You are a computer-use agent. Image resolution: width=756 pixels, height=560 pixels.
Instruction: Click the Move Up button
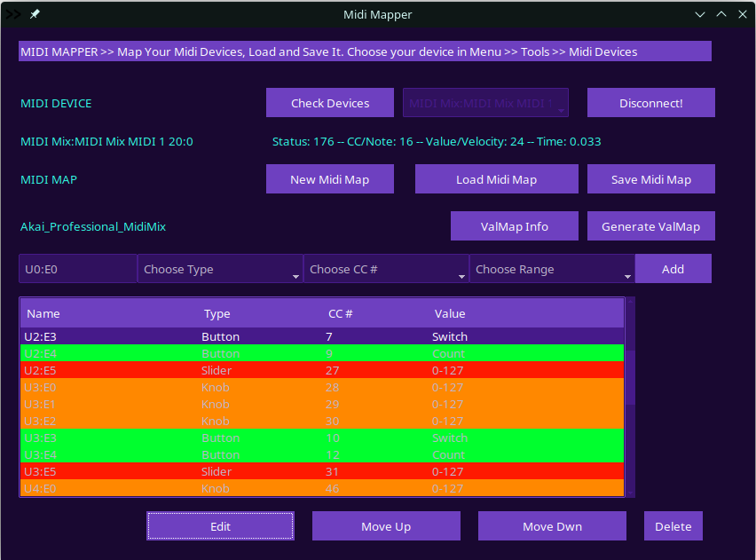(386, 526)
